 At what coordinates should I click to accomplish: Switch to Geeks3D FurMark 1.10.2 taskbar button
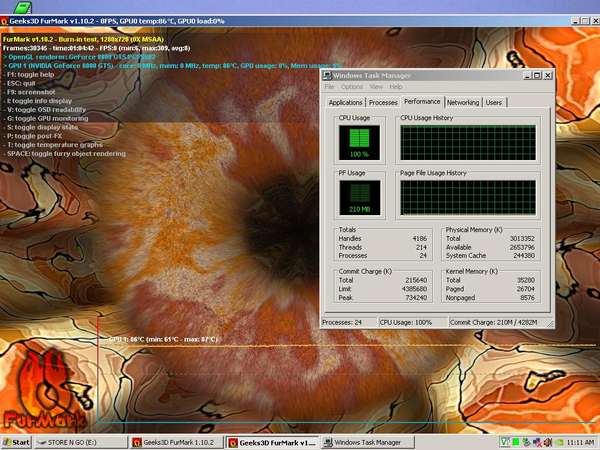pyautogui.click(x=176, y=442)
